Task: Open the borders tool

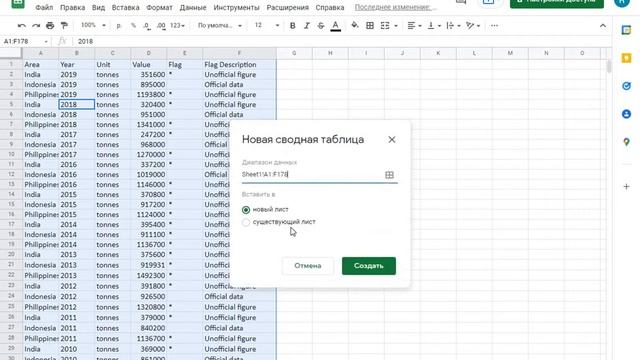Action: coord(370,26)
